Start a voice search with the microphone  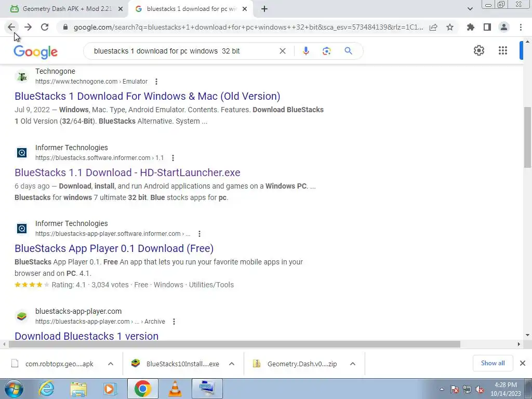coord(305,51)
